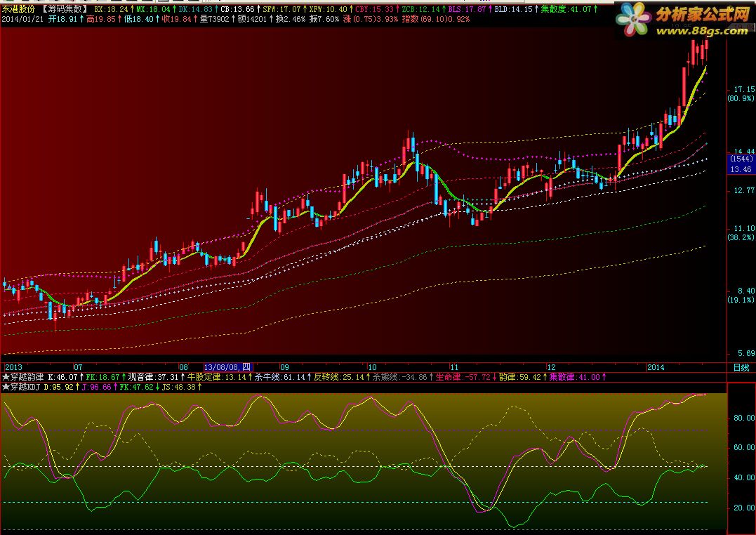Click the CB:13.66 reading
756x535 pixels.
tap(239, 9)
